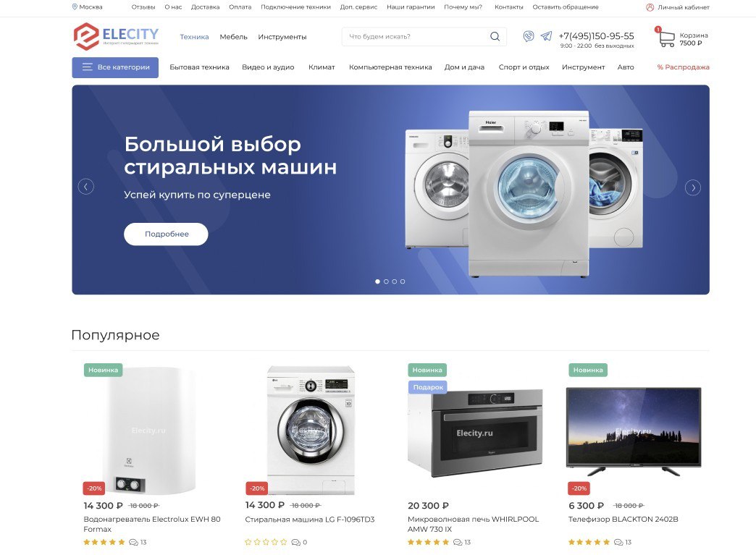Select the fourth banner slide dot

(403, 281)
